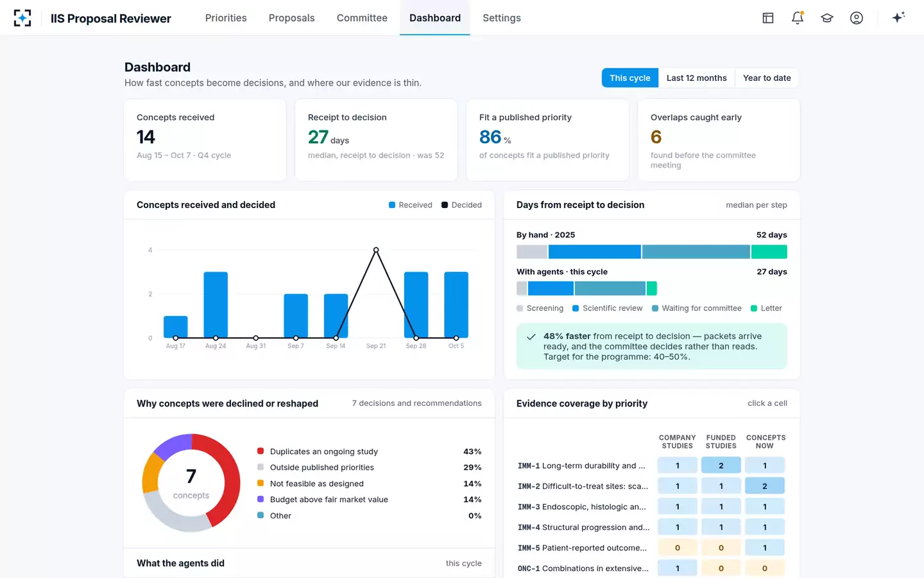Click the checkmark in the 48% faster note
This screenshot has width=924, height=578.
click(531, 337)
